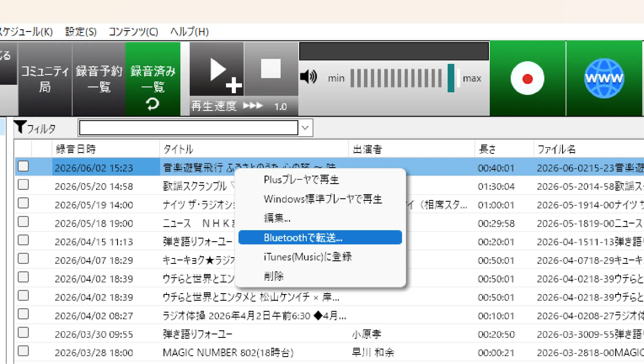Click performer 小原孝 cell

[367, 334]
